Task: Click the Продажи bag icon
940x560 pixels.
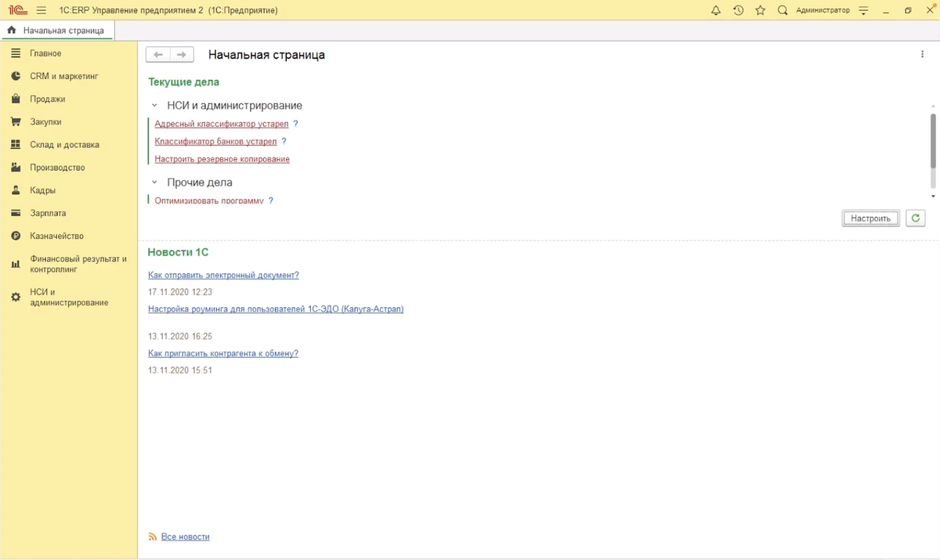Action: click(15, 99)
